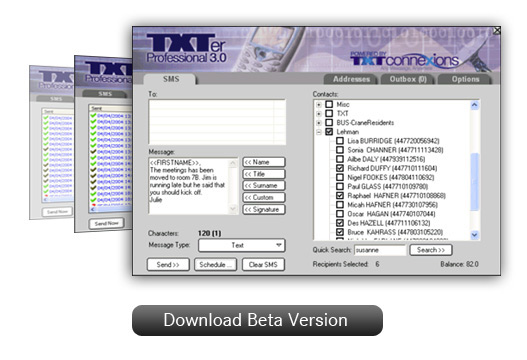Check Oscar HAGAN contact checkbox
The height and width of the screenshot is (360, 527).
tap(340, 213)
